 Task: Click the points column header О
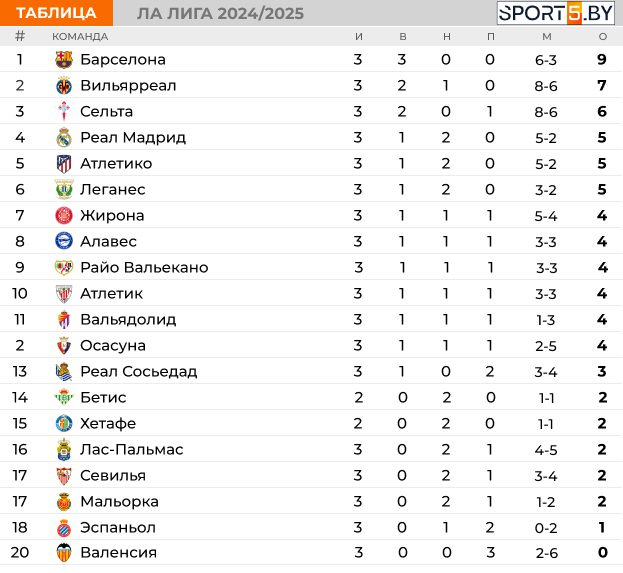pos(602,36)
